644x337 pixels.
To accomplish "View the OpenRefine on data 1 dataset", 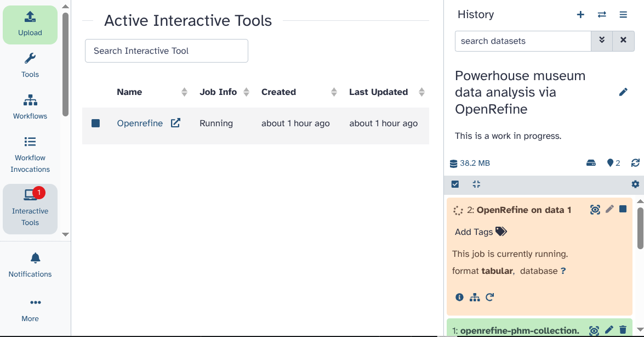I will [x=595, y=210].
